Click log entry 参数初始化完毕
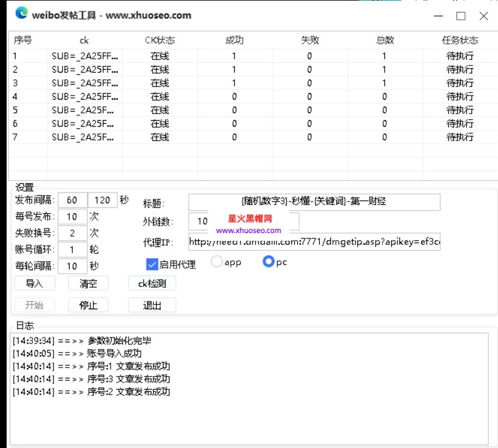The image size is (498, 448). tap(82, 341)
